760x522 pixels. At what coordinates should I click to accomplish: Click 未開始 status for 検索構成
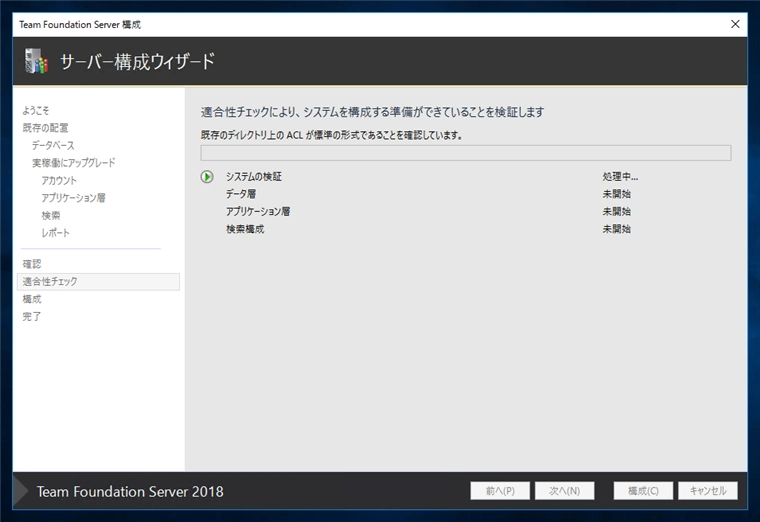click(617, 229)
